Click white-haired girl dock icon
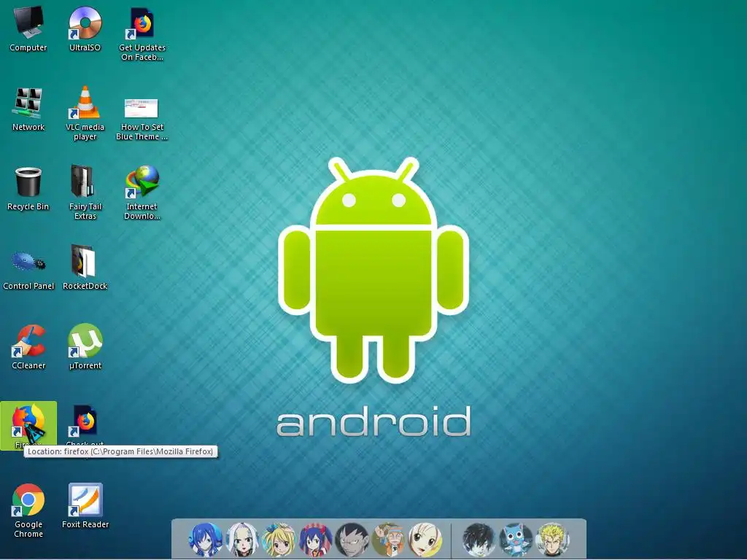The height and width of the screenshot is (560, 747). click(242, 540)
